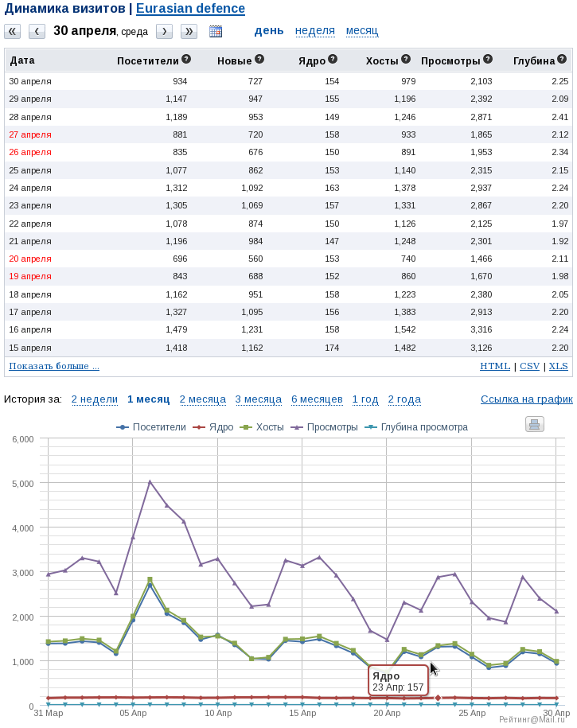Image resolution: width=577 pixels, height=728 pixels.
Task: Jump far forward with the double-right arrow
Action: click(x=189, y=32)
